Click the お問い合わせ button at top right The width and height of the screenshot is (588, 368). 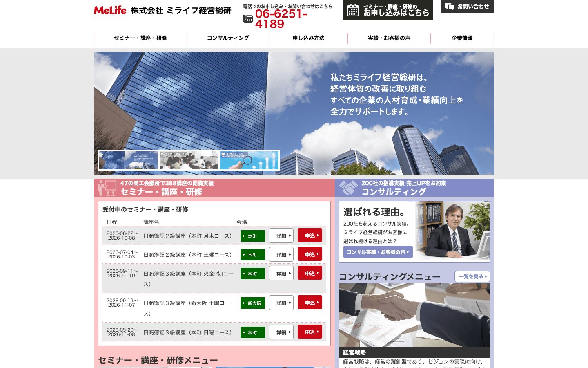pyautogui.click(x=468, y=7)
